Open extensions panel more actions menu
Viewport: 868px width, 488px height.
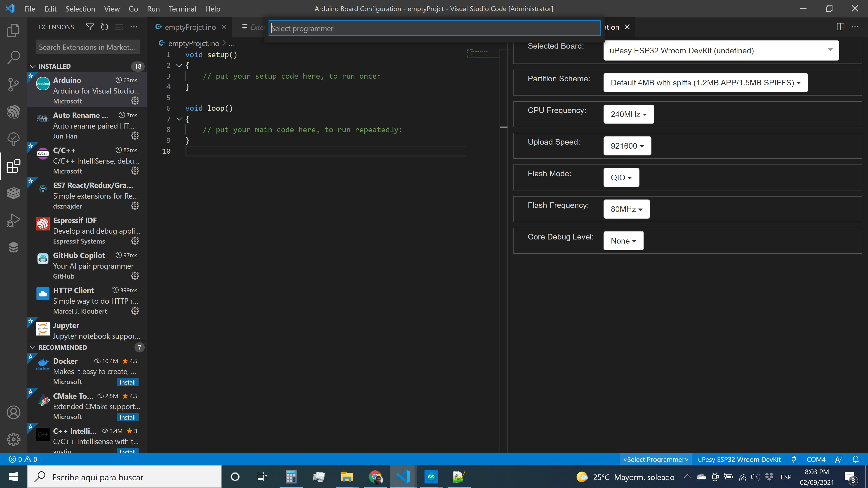(134, 27)
